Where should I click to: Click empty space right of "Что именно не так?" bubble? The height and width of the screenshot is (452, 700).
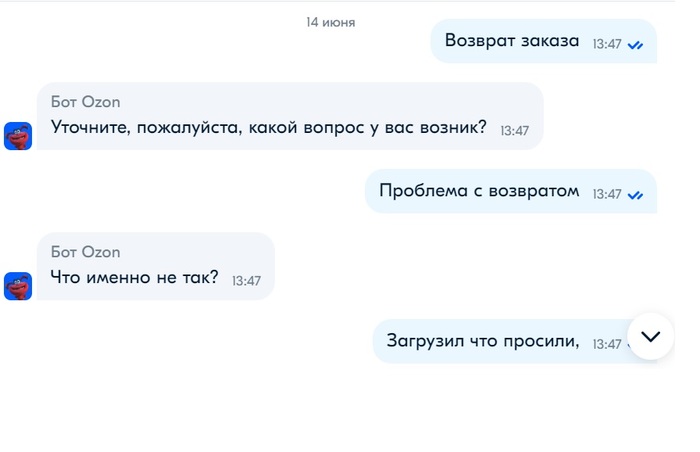point(450,270)
